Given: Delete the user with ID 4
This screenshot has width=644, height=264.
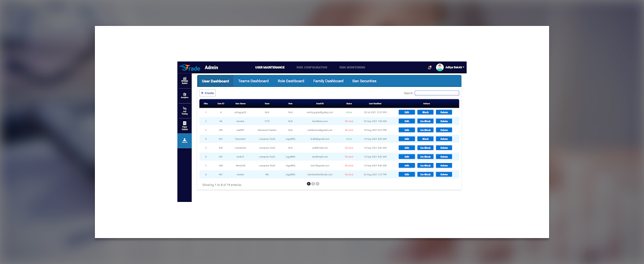Looking at the screenshot, I should (444, 112).
